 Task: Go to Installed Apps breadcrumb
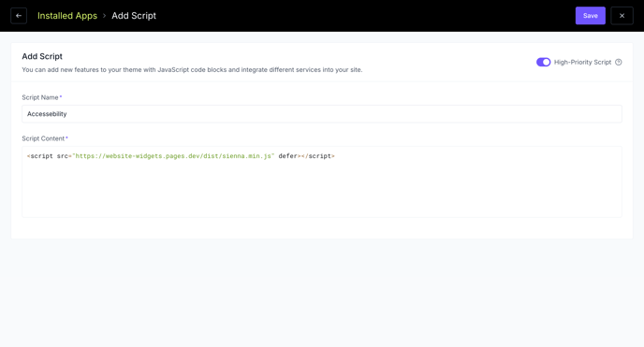67,16
